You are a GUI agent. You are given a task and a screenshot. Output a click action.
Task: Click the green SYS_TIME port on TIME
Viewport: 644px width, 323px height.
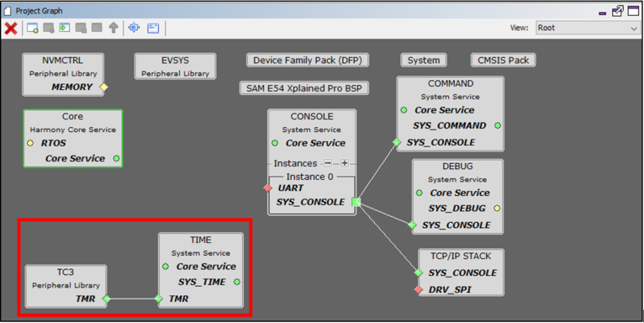[x=237, y=282]
